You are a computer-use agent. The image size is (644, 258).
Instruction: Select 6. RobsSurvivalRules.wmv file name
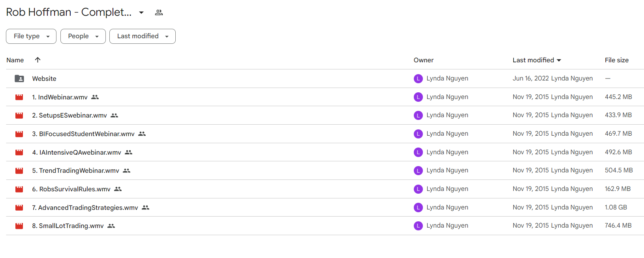(x=71, y=189)
